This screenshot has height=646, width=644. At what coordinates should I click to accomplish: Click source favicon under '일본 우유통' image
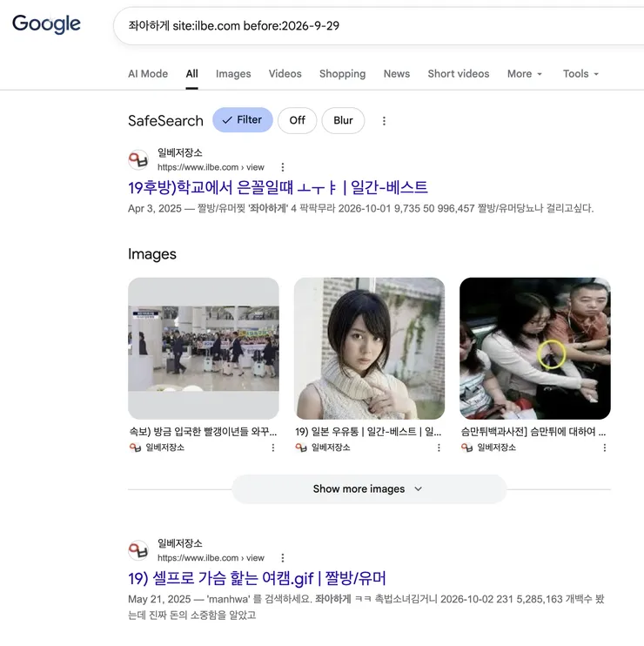[x=301, y=447]
